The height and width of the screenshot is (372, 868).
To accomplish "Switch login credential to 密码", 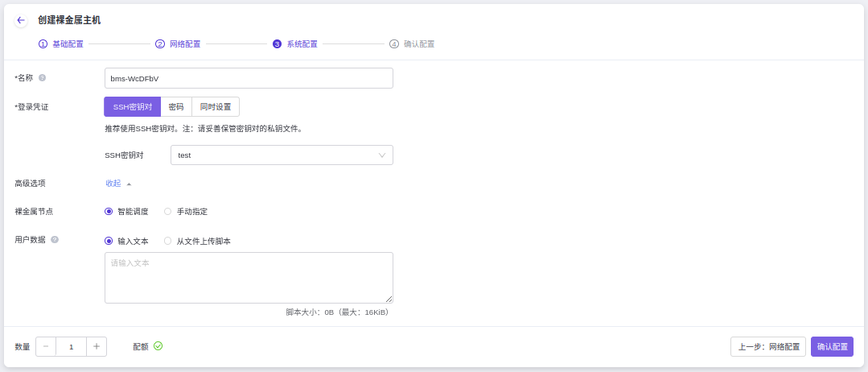I will click(x=176, y=107).
